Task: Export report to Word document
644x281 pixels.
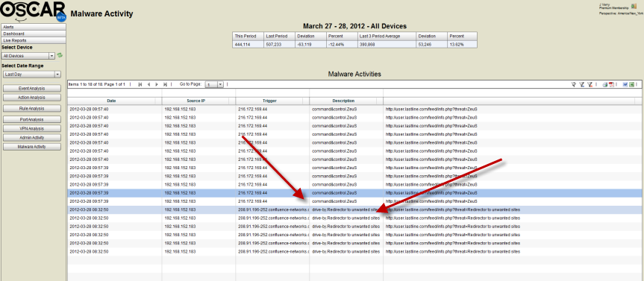Action: coord(625,84)
